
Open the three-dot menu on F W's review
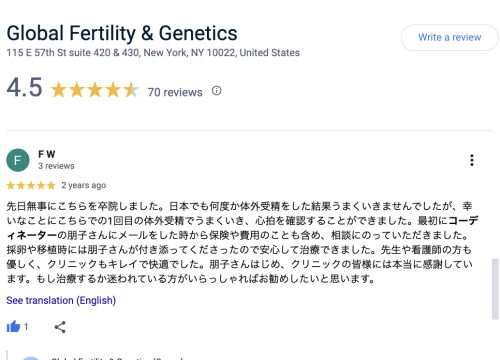[472, 160]
